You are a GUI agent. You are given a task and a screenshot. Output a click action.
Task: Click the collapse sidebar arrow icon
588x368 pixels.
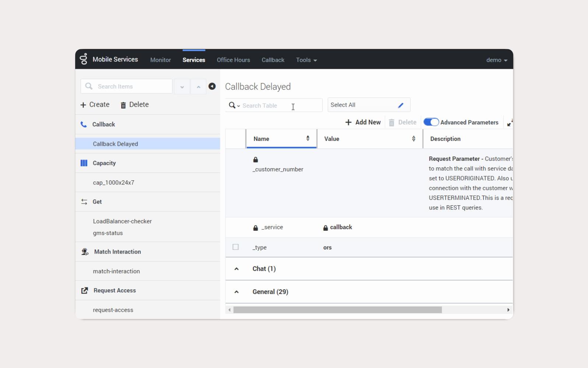tap(212, 86)
